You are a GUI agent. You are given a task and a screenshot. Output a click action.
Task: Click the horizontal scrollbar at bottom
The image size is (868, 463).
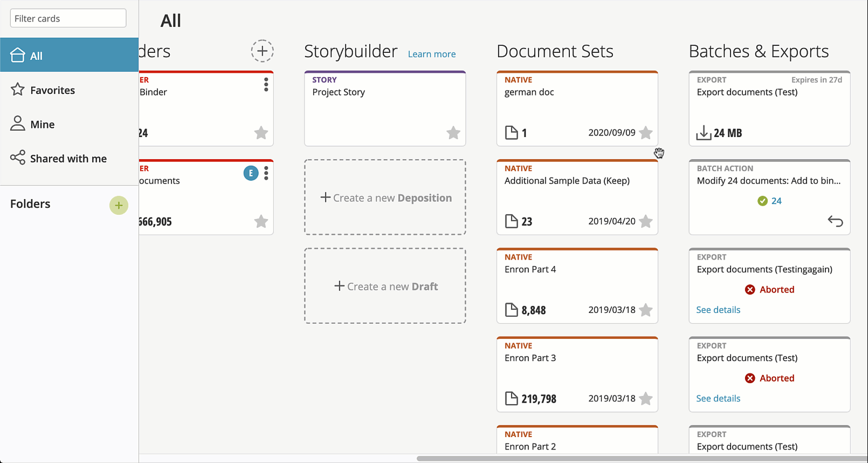(x=642, y=459)
